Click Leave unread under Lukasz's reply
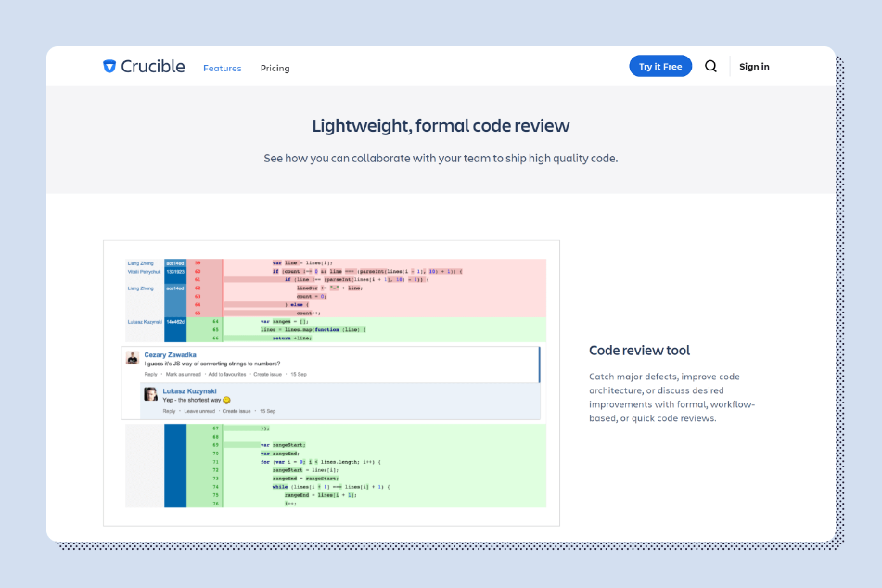 [x=199, y=411]
